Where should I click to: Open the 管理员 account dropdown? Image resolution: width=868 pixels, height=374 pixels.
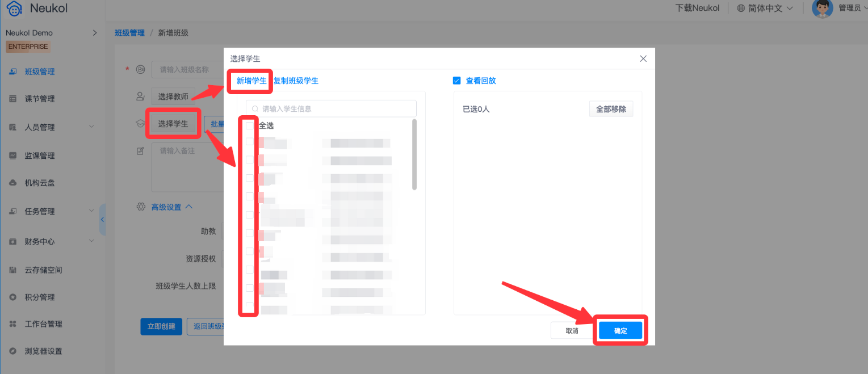(x=853, y=8)
